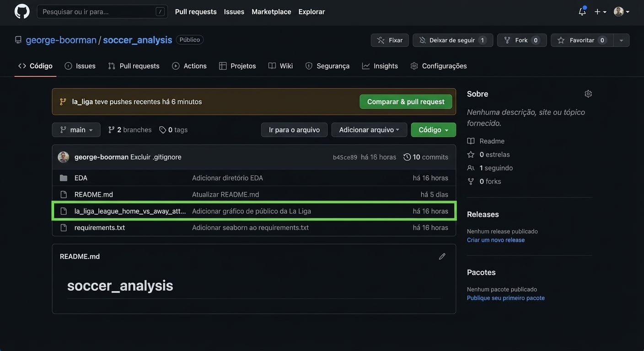The width and height of the screenshot is (644, 351).
Task: Star the repo with Favoritar
Action: 582,40
